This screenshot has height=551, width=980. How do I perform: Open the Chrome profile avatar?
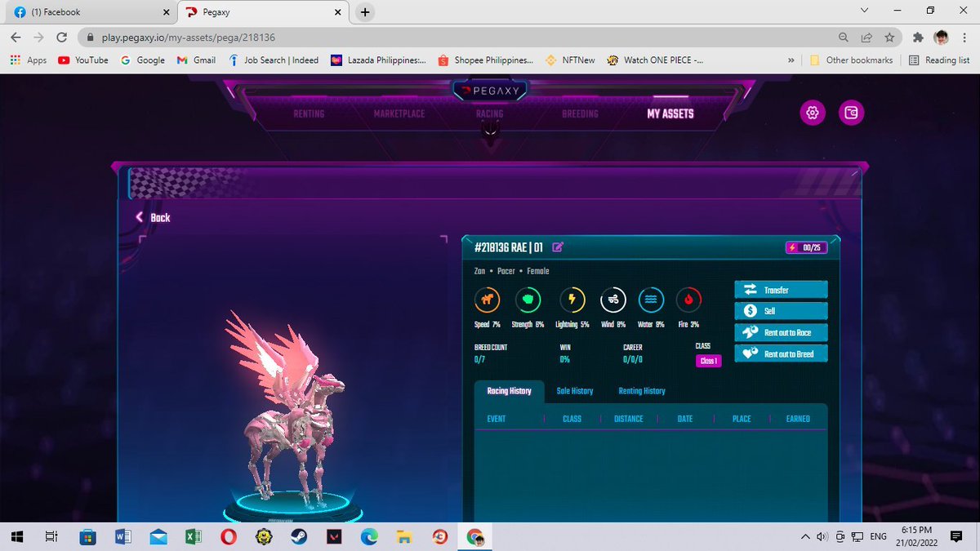[941, 38]
